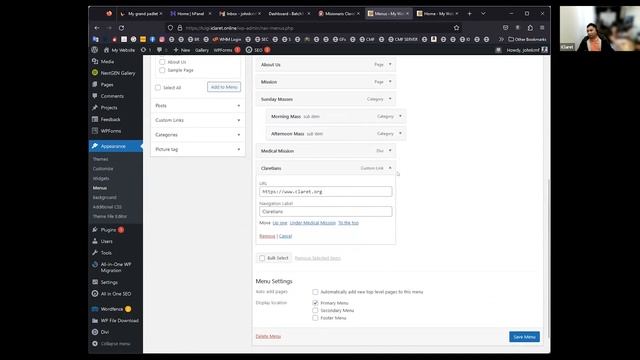
Task: Open the Themes submenu item
Action: tap(100, 159)
